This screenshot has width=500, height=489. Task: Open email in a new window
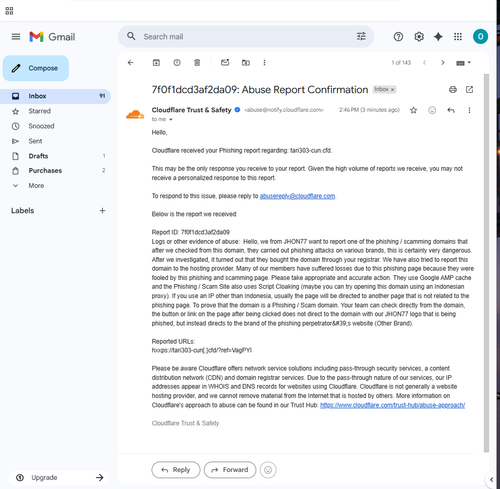point(469,89)
